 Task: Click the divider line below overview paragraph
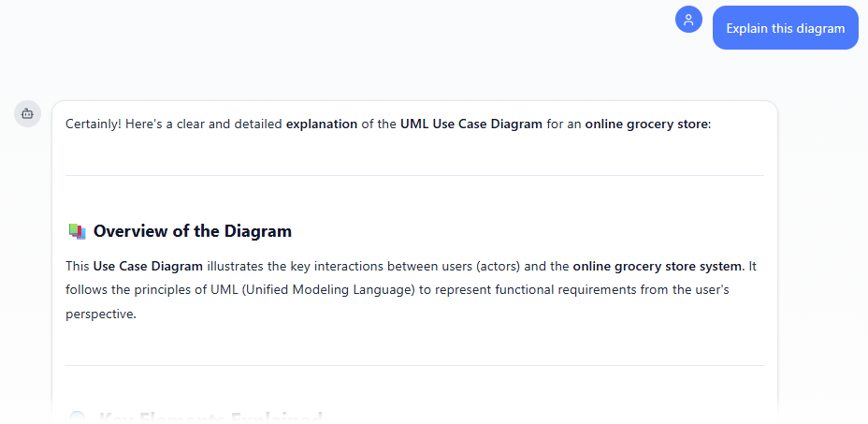click(x=414, y=365)
